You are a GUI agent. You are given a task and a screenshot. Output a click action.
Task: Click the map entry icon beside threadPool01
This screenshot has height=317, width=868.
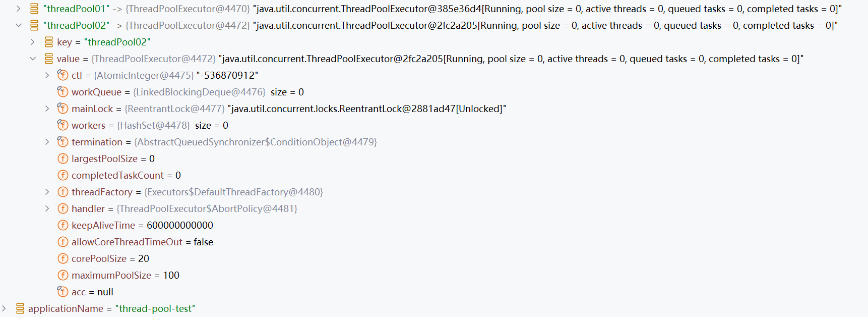point(34,9)
